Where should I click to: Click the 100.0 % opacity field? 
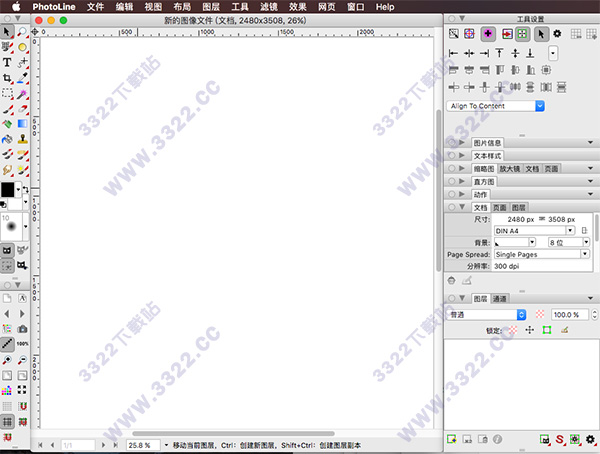(x=569, y=315)
